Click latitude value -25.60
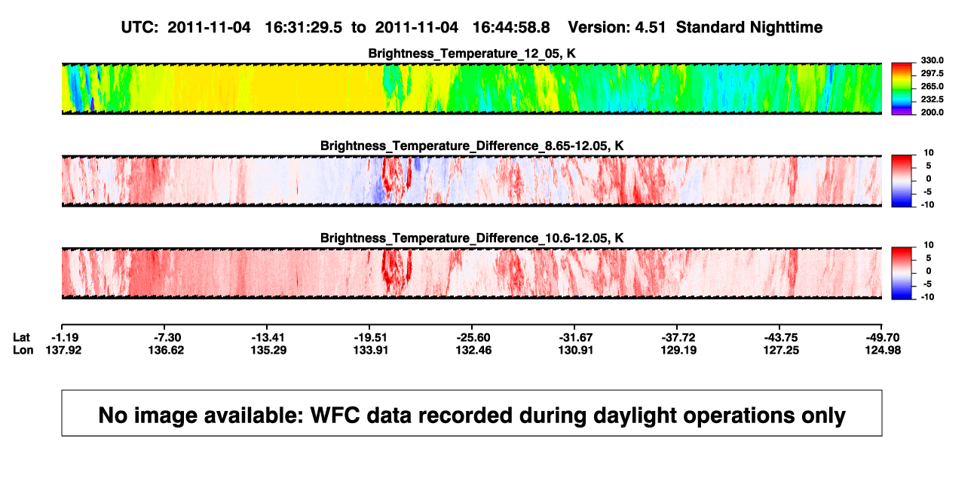Image resolution: width=980 pixels, height=503 pixels. click(474, 337)
